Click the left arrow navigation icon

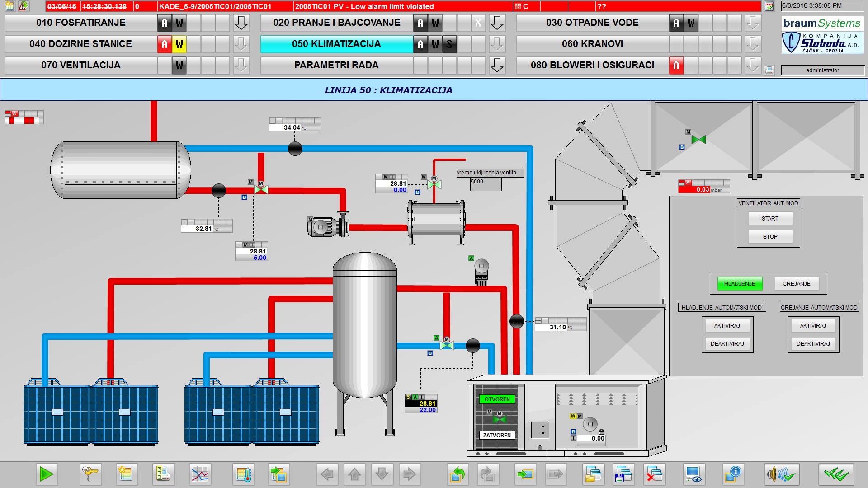[x=327, y=474]
